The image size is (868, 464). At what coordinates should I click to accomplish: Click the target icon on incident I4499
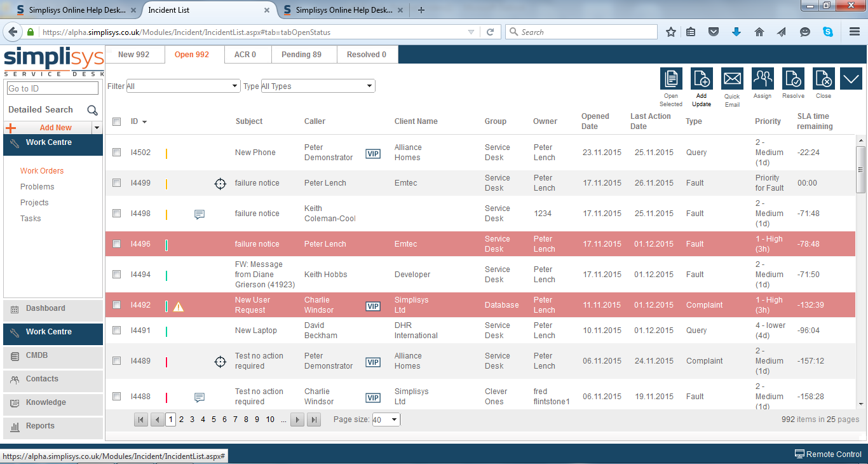[x=220, y=184]
